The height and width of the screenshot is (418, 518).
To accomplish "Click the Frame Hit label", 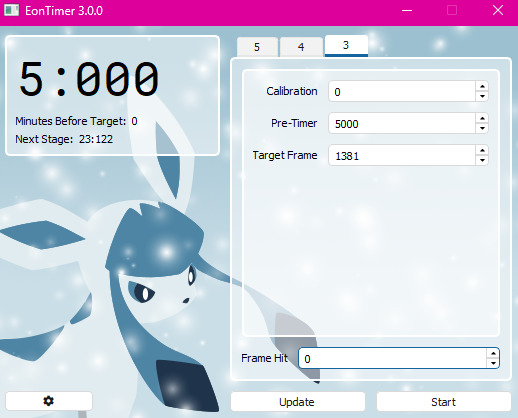I will [x=264, y=358].
